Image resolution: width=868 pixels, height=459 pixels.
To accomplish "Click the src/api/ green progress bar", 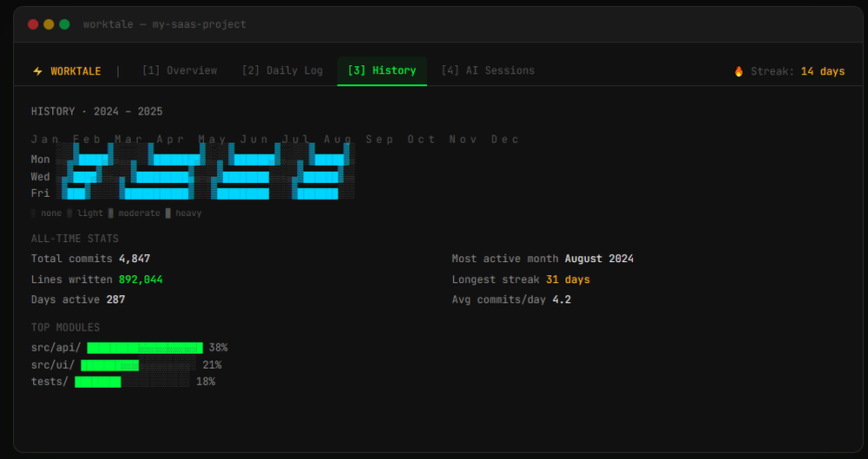I will pyautogui.click(x=145, y=348).
